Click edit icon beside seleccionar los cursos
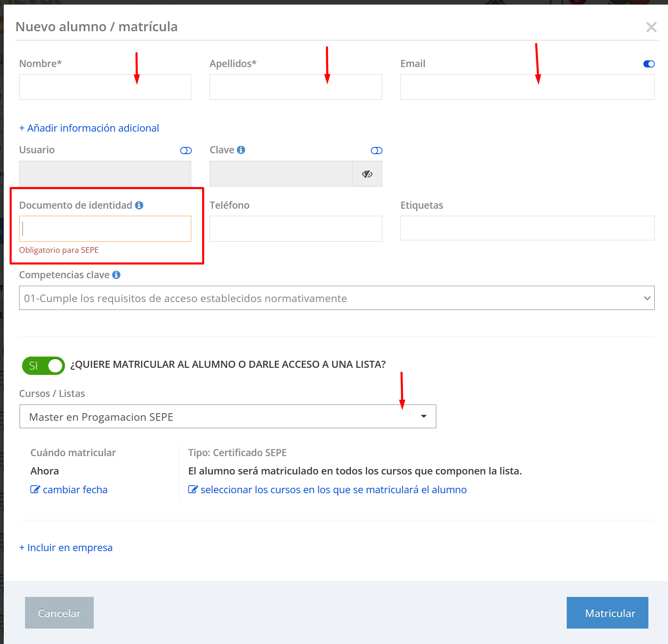This screenshot has height=644, width=668. click(x=193, y=489)
